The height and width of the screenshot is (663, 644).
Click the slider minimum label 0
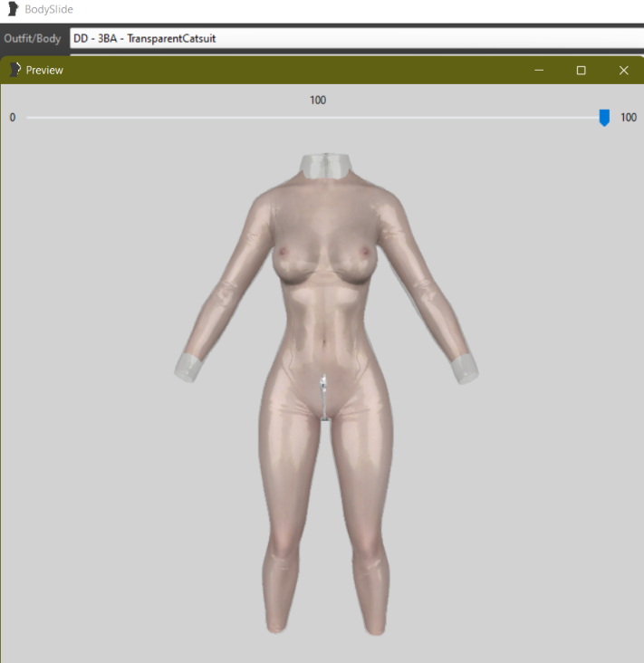pos(13,118)
